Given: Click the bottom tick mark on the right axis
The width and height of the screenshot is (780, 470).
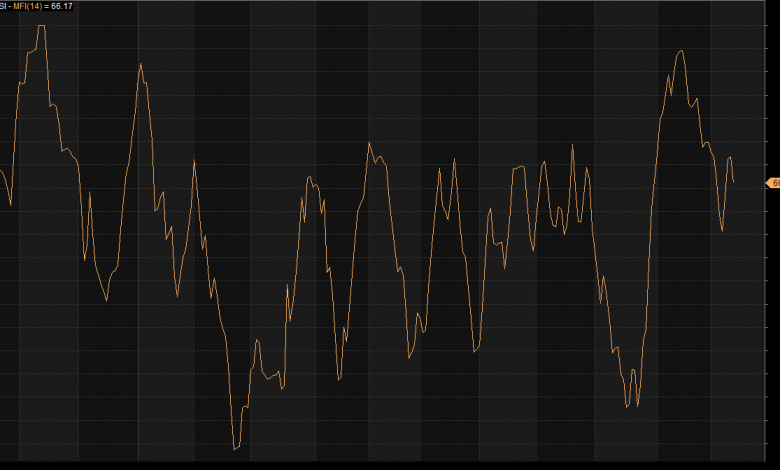Looking at the screenshot, I should tap(766, 444).
